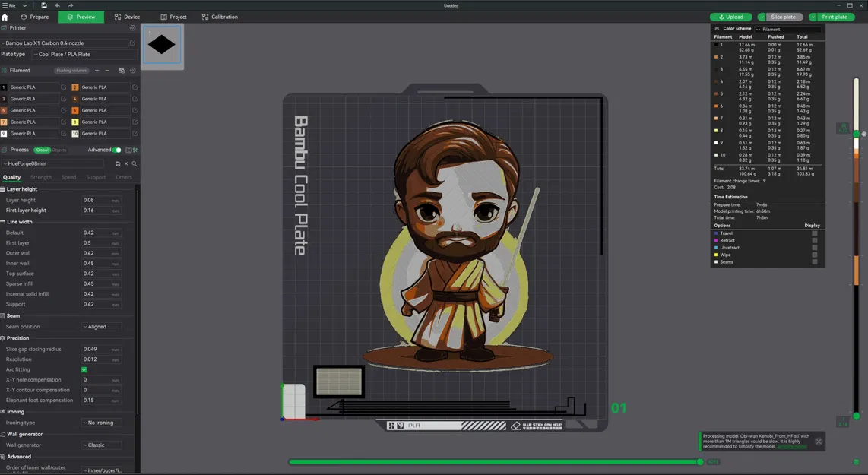868x475 pixels.
Task: Click the Print plate button
Action: pos(834,16)
